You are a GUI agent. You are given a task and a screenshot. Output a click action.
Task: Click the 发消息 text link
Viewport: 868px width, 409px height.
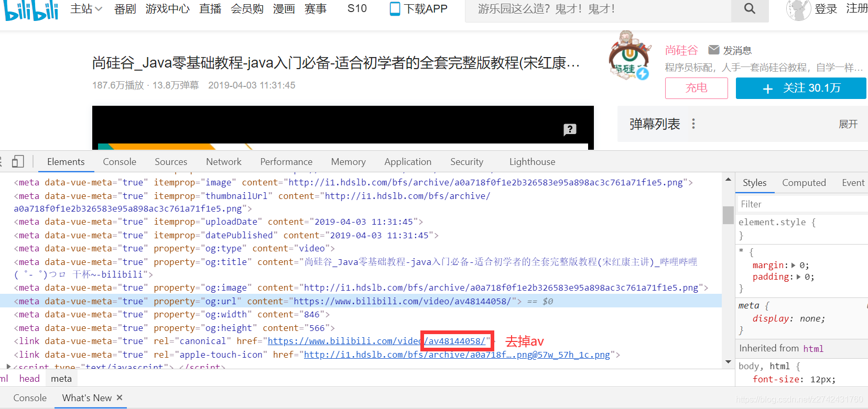737,50
